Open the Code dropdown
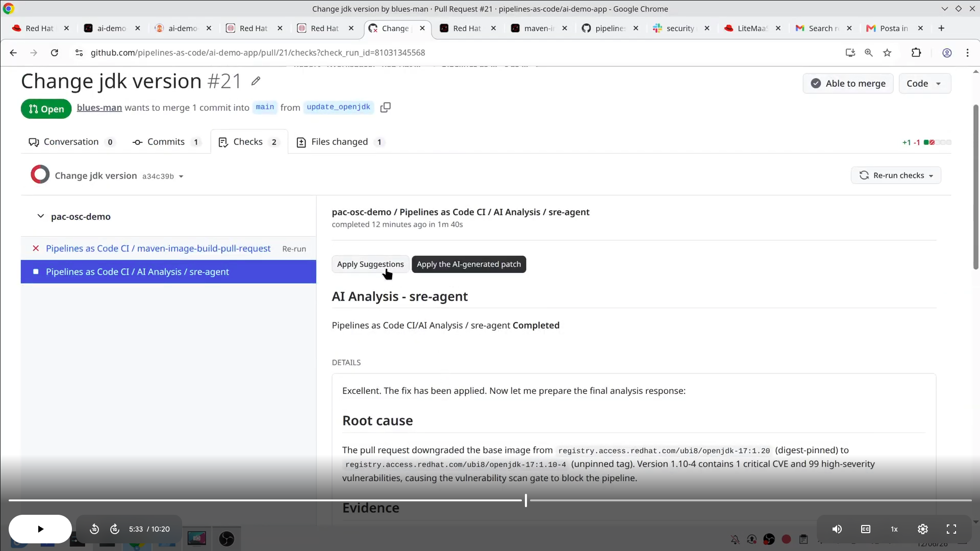The image size is (980, 551). (x=924, y=84)
